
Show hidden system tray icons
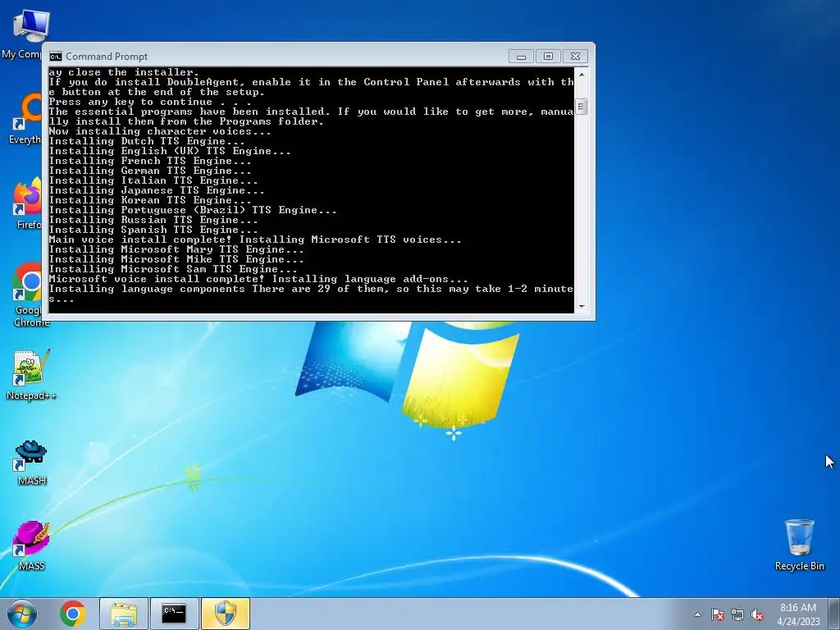697,614
